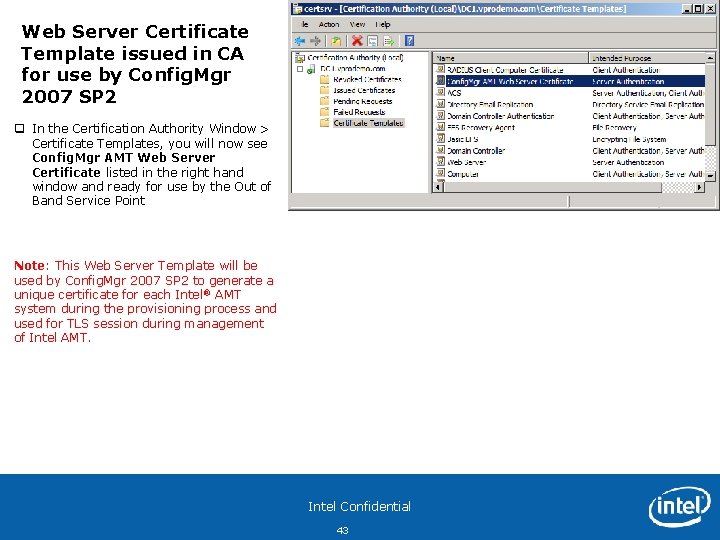
Task: Click the horizontal scrollbar left arrow
Action: point(438,187)
